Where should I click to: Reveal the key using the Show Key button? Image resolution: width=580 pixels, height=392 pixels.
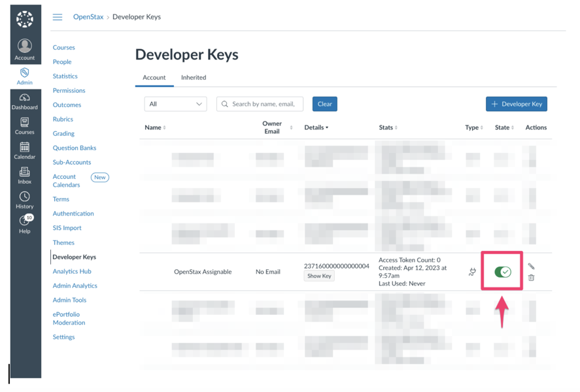pyautogui.click(x=318, y=276)
